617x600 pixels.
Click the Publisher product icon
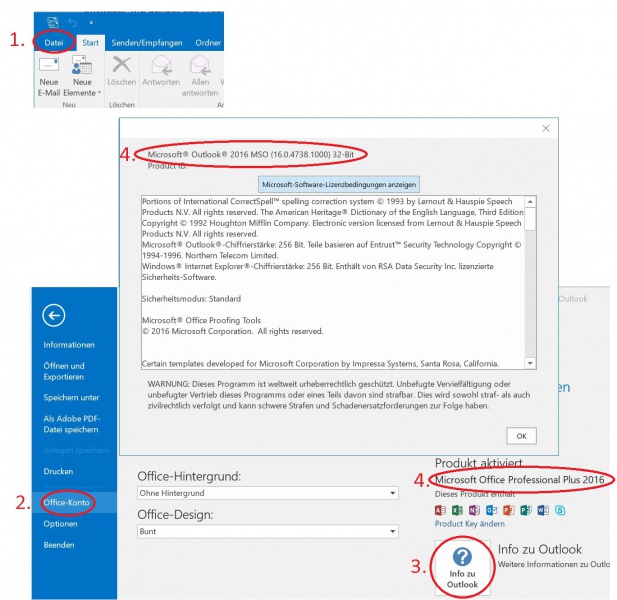click(526, 510)
